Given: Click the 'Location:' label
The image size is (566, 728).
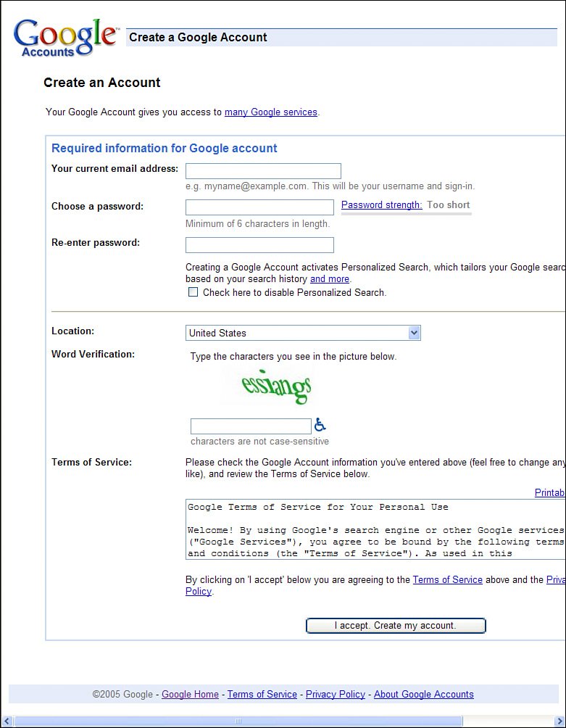Looking at the screenshot, I should [x=73, y=331].
